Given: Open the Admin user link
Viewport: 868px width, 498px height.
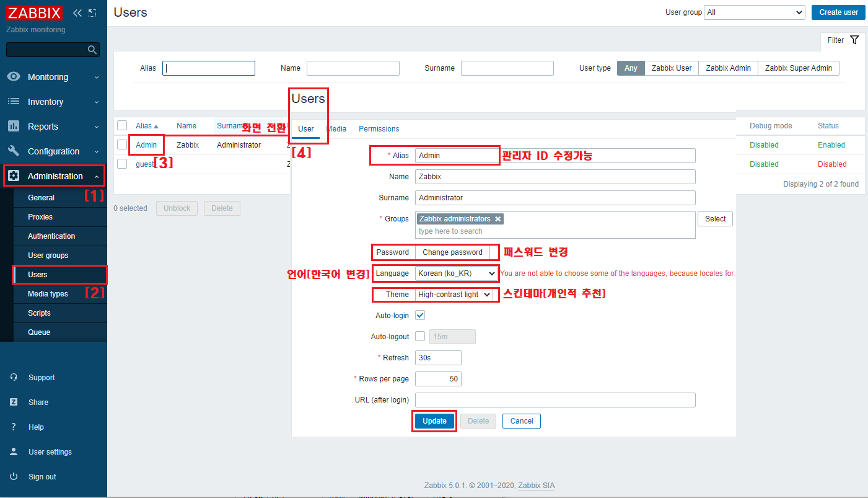Looking at the screenshot, I should point(146,145).
